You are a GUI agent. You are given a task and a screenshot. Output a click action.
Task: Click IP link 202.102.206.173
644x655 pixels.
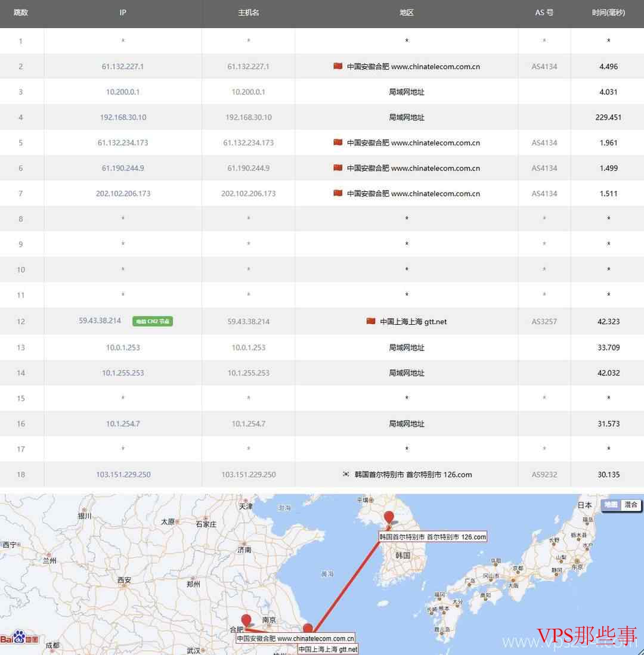point(123,194)
